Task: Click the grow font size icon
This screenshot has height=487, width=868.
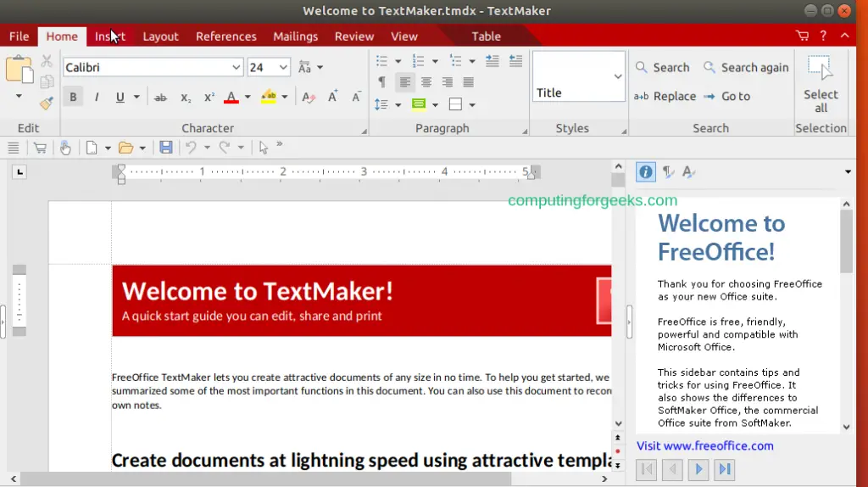Action: (x=332, y=97)
